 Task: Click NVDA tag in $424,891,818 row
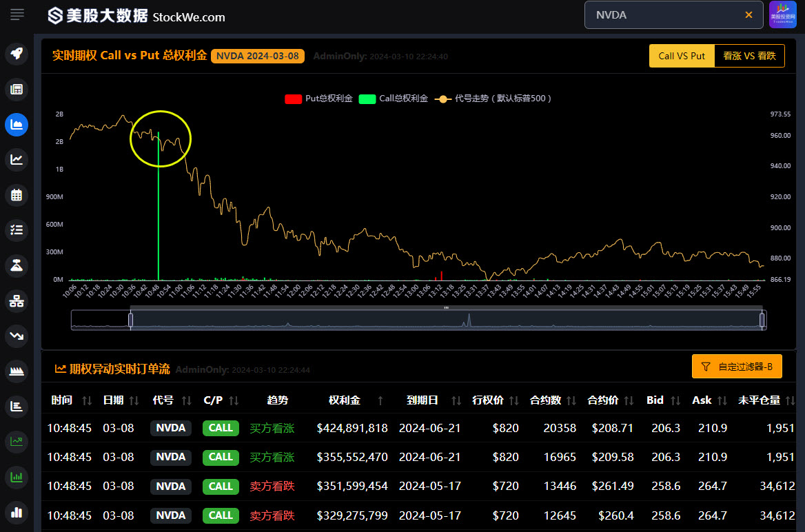[x=171, y=428]
